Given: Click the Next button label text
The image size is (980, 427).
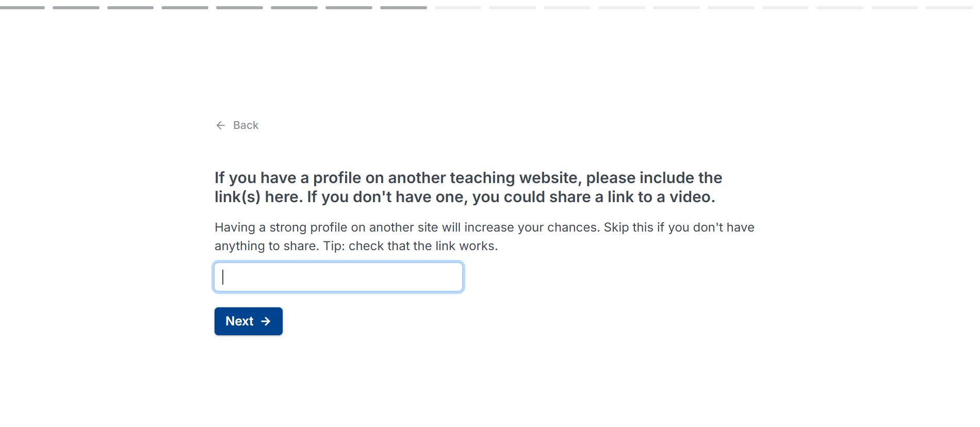Looking at the screenshot, I should point(239,321).
